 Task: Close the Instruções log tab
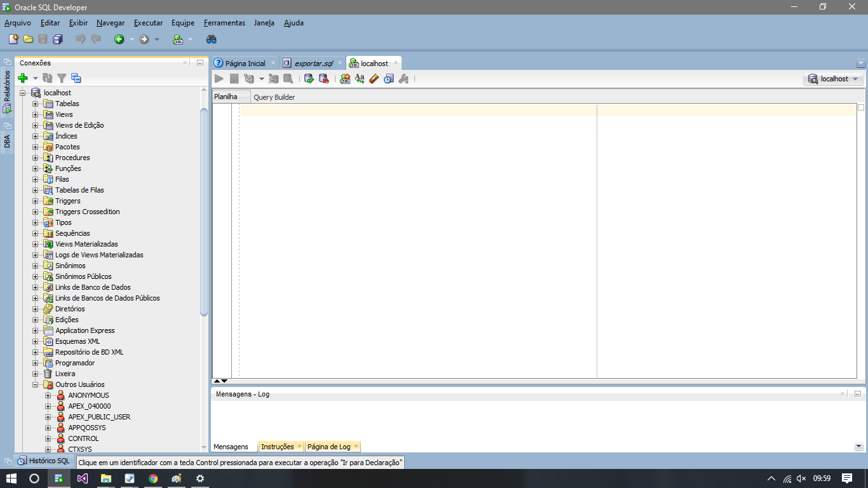tap(300, 446)
